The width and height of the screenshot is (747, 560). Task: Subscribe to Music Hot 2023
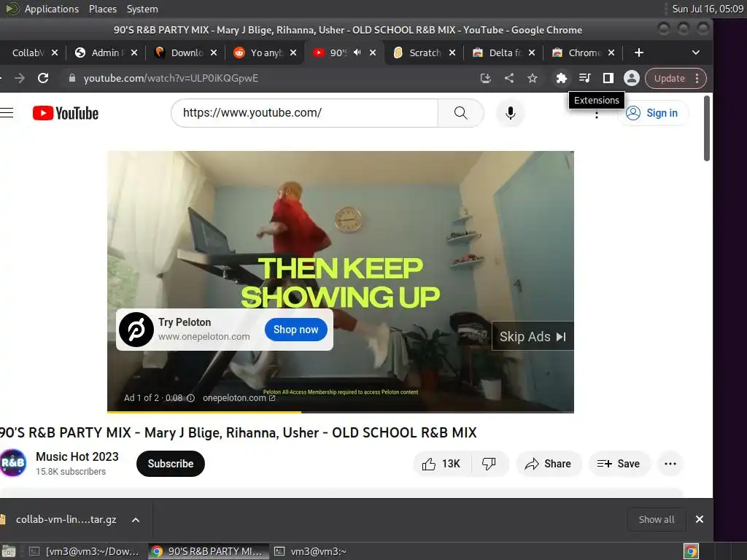(x=171, y=463)
